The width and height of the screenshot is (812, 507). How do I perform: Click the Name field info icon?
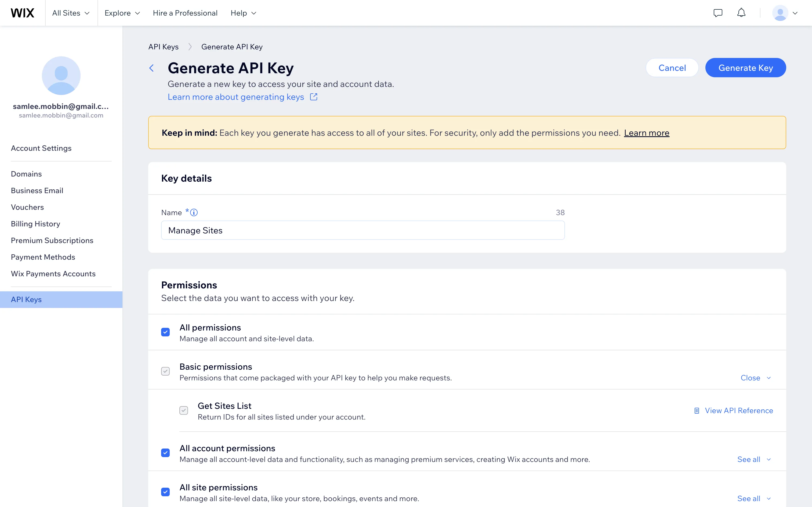pyautogui.click(x=194, y=212)
